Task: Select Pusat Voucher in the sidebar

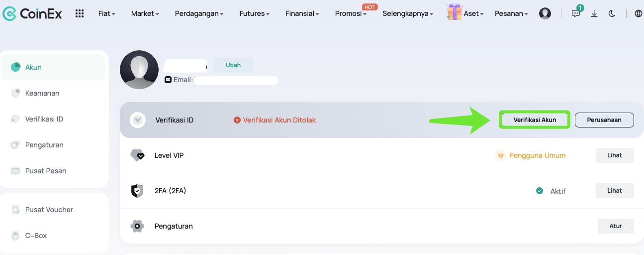Action: [53, 210]
